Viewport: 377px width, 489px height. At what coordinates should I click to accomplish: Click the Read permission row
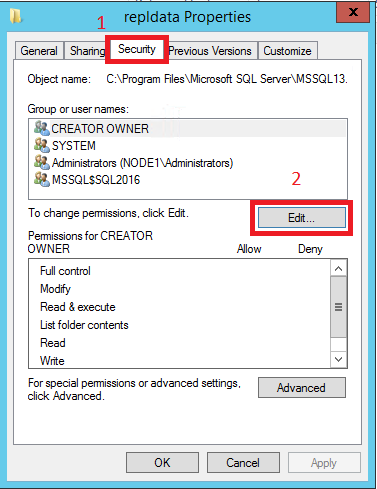pyautogui.click(x=180, y=343)
